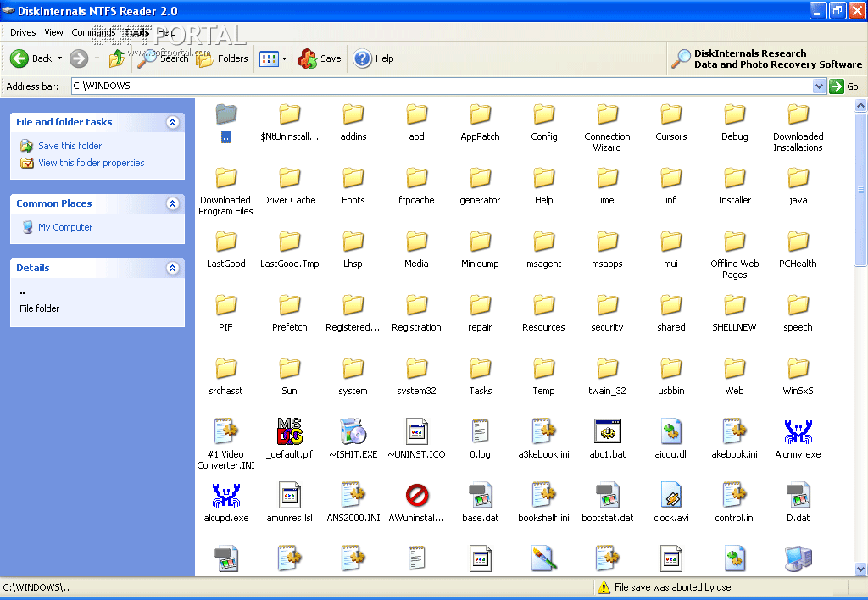This screenshot has height=600, width=868.
Task: Select the 'ANS2000.INI' file label
Action: [353, 518]
